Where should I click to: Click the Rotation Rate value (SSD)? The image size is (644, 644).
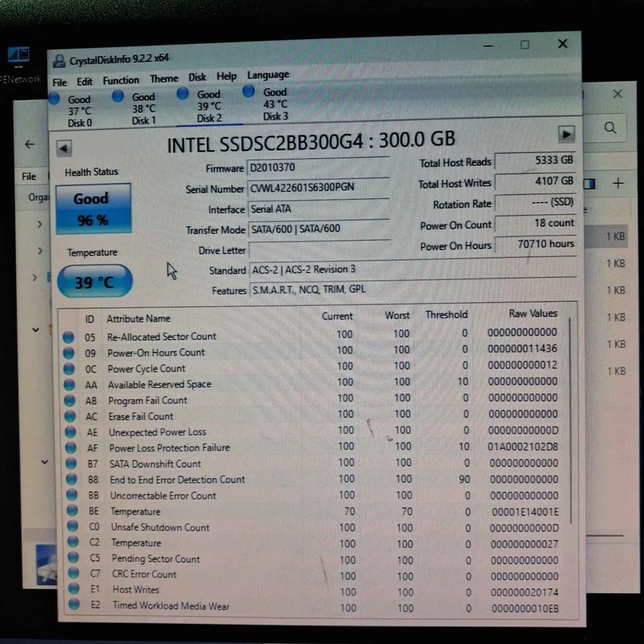point(535,202)
